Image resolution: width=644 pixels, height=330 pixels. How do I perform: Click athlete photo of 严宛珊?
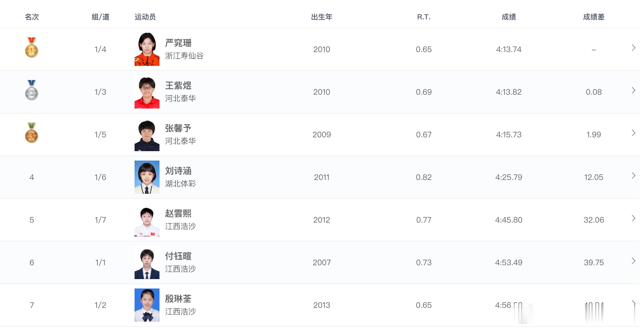tap(147, 49)
